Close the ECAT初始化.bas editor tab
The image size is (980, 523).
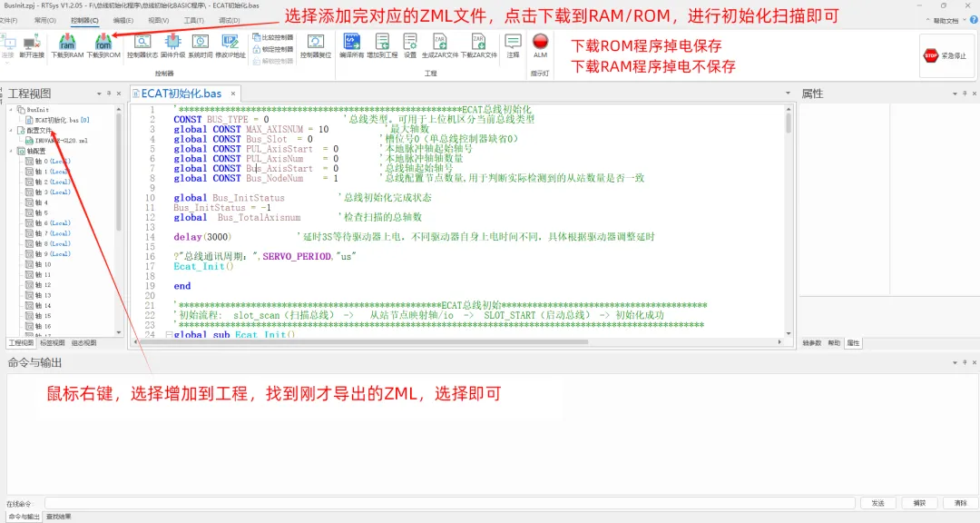pyautogui.click(x=233, y=94)
